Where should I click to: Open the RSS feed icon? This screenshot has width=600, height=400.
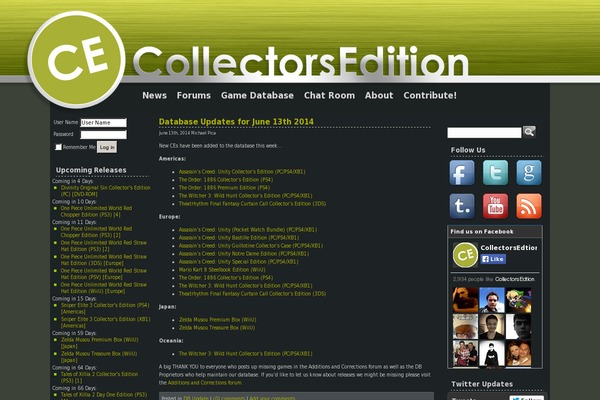[x=529, y=206]
